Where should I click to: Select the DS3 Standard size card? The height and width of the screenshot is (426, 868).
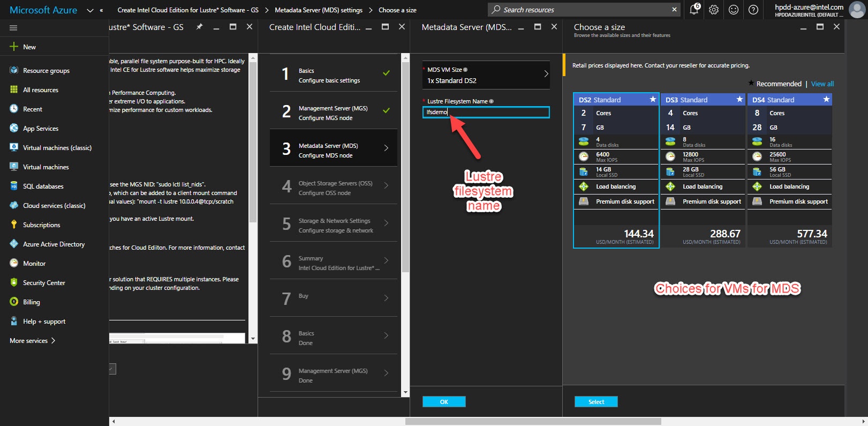[703, 170]
